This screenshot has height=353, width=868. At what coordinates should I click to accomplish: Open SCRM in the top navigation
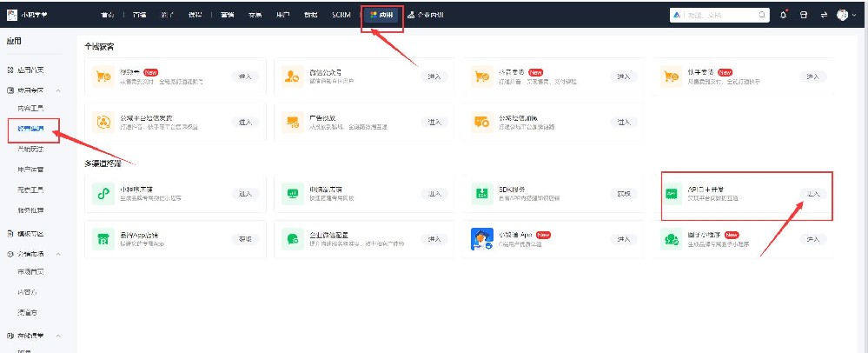pos(341,15)
